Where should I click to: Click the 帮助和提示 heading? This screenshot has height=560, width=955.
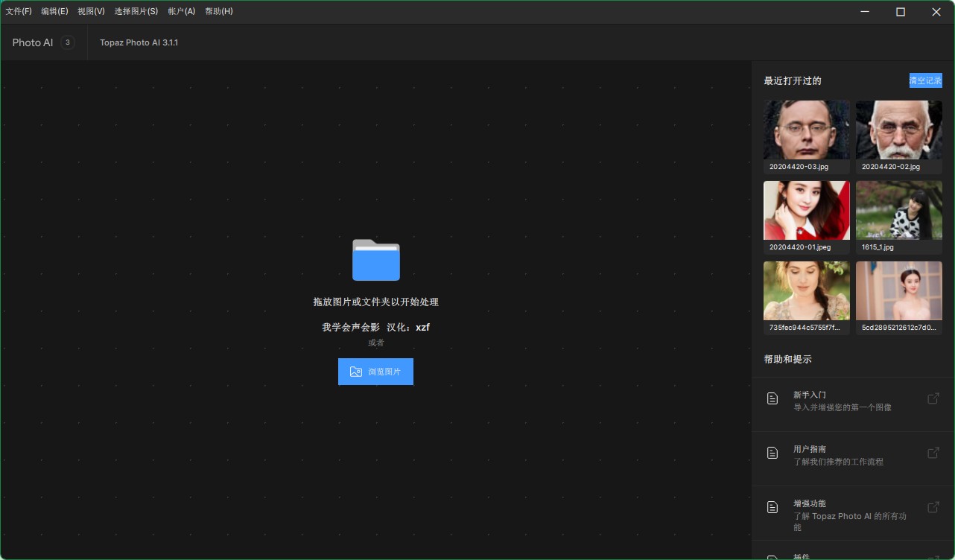[787, 359]
